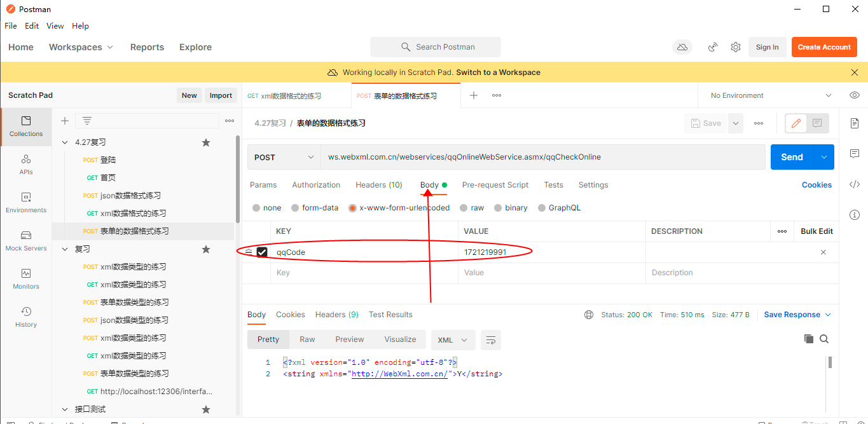Image resolution: width=868 pixels, height=424 pixels.
Task: Switch to Pre-request Script tab
Action: (495, 185)
